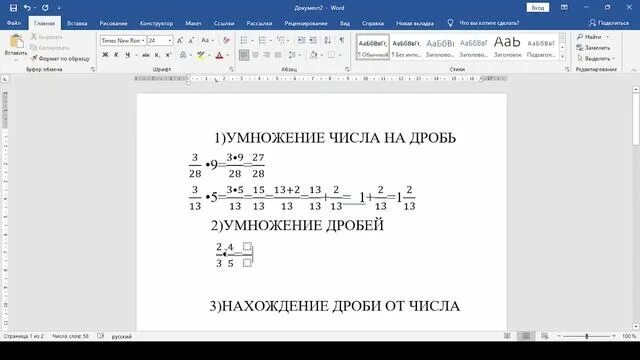Switch to the Вставка tab
This screenshot has width=640, height=360.
click(77, 23)
